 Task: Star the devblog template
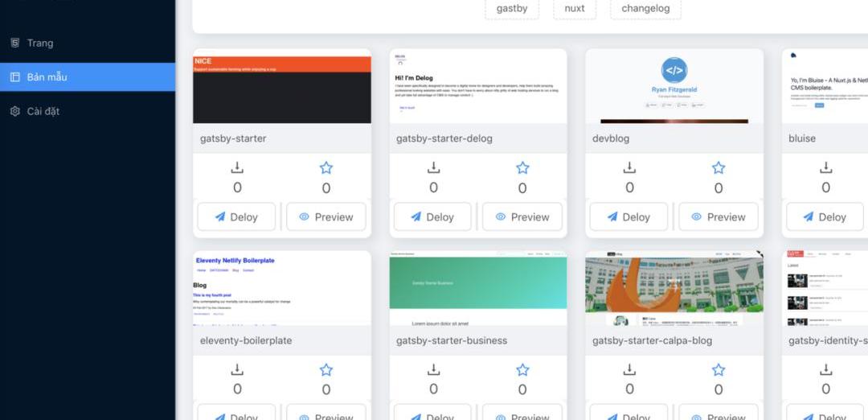718,168
